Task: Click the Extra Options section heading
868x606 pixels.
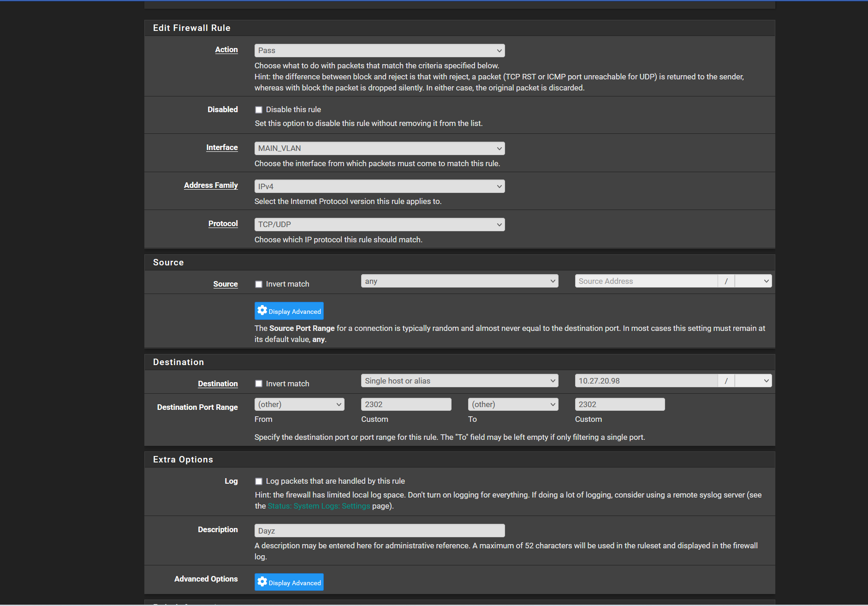Action: pos(183,460)
